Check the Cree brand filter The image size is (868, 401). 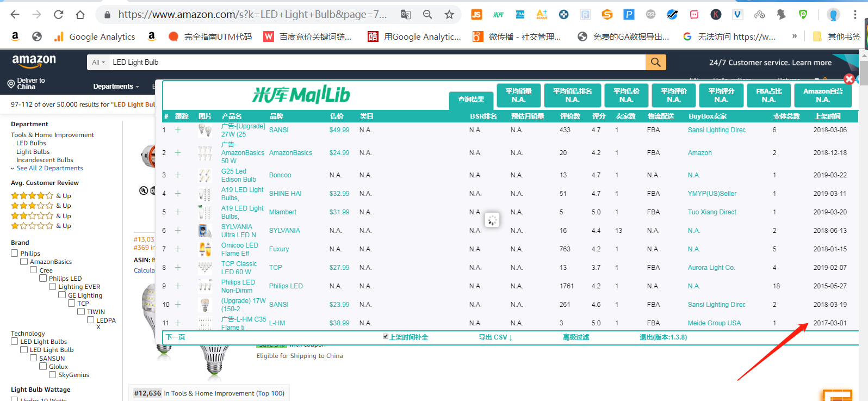coord(34,270)
